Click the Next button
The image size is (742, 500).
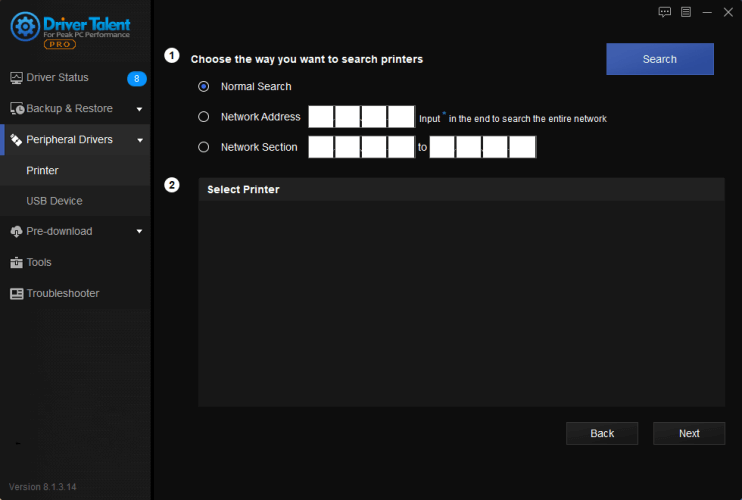(689, 433)
